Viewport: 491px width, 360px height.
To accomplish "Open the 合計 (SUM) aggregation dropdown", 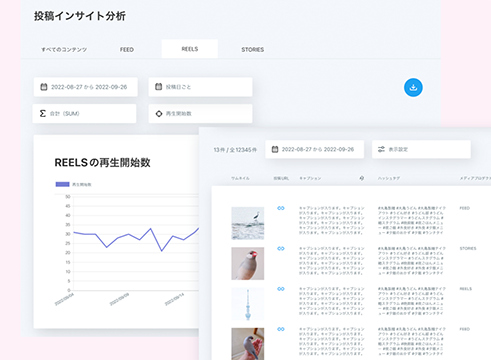I will tap(85, 114).
